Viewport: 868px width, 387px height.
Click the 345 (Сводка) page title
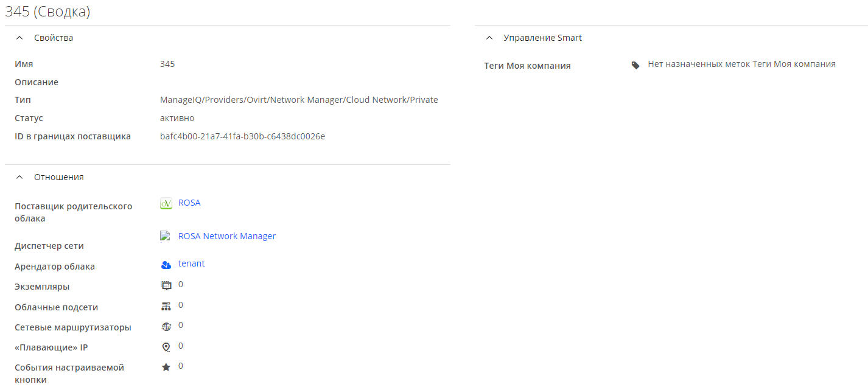point(47,12)
